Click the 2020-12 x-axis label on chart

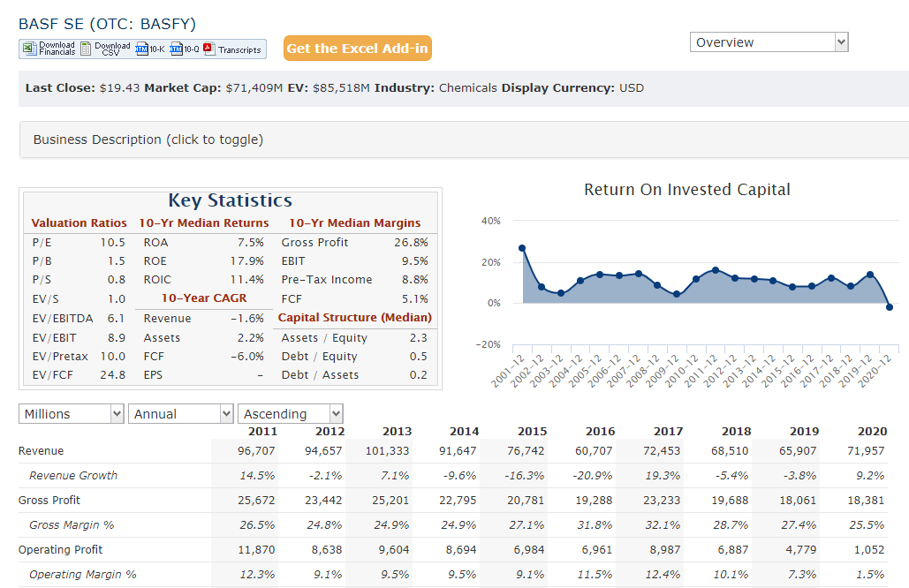click(875, 371)
